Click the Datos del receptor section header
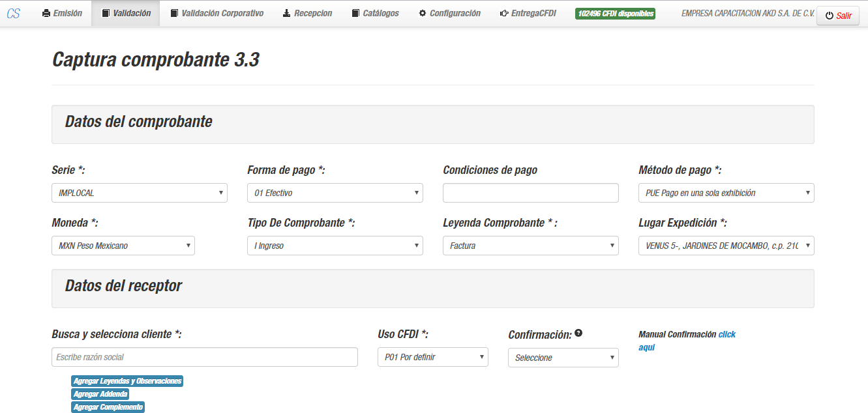Image resolution: width=868 pixels, height=413 pixels. point(433,289)
